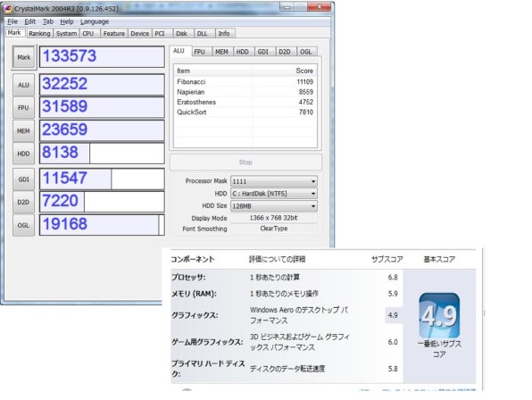Expand the Processor Mask dropdown
The image size is (532, 400).
[x=313, y=181]
